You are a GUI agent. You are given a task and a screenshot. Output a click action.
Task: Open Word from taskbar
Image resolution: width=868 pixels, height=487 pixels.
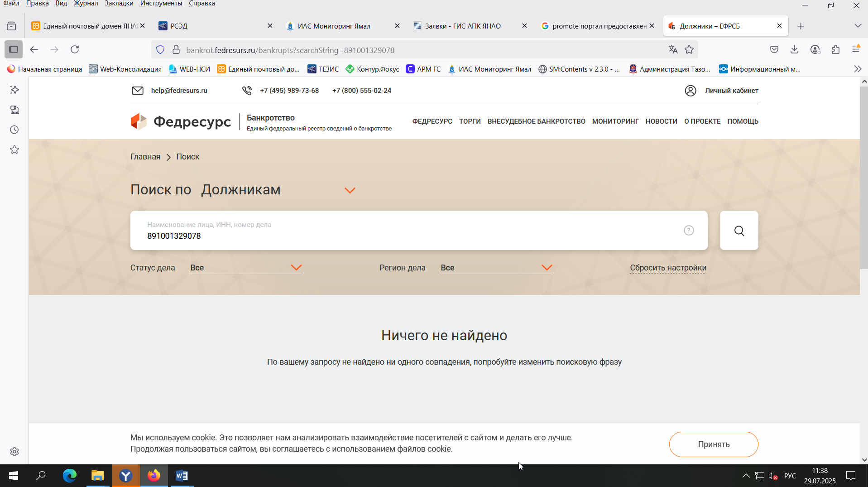coord(182,476)
